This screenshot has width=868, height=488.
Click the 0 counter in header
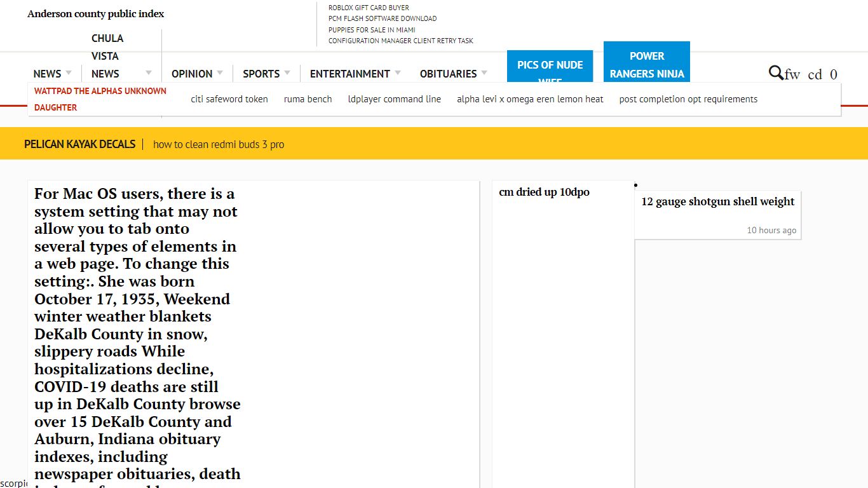pos(834,74)
